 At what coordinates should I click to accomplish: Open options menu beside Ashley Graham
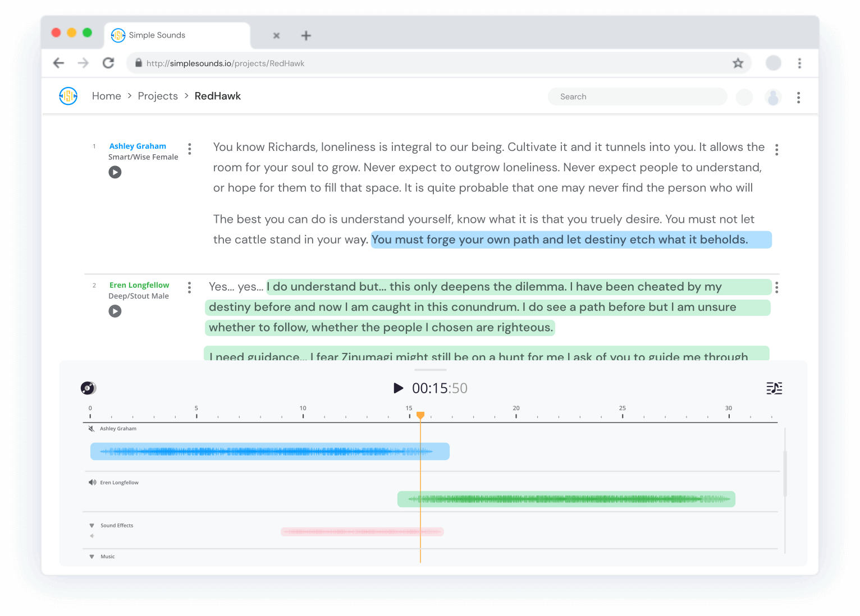click(x=190, y=149)
